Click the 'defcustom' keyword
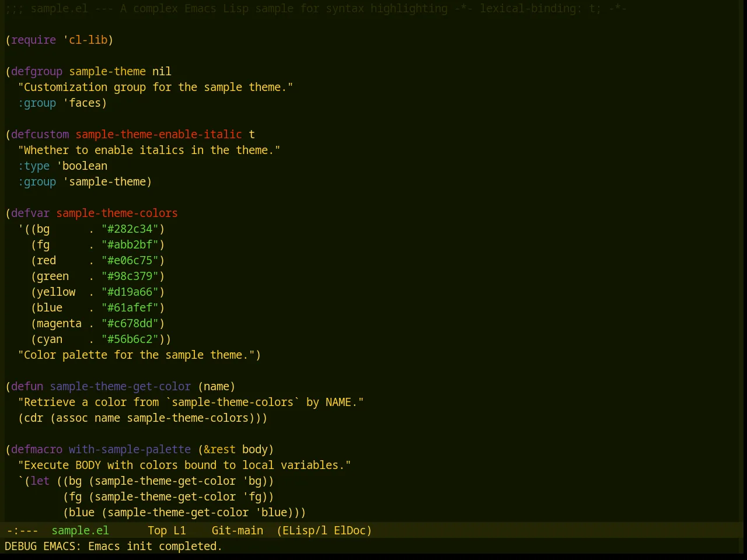 tap(40, 134)
